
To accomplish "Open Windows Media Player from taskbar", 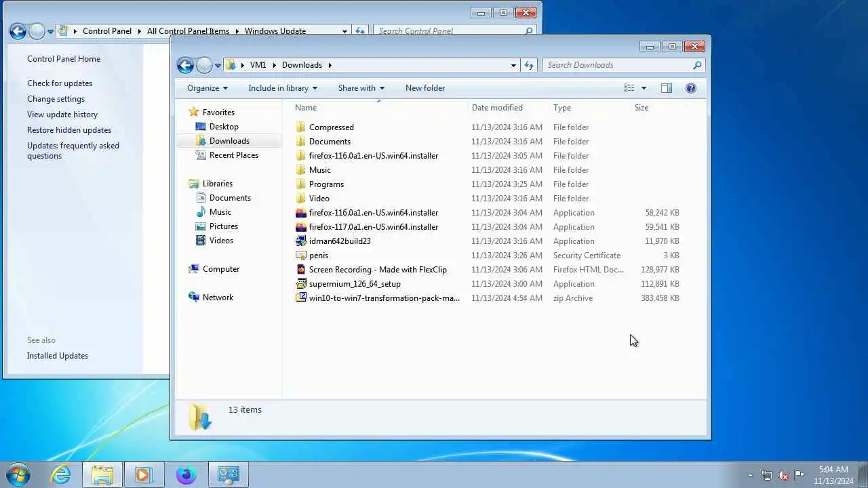I will [143, 475].
